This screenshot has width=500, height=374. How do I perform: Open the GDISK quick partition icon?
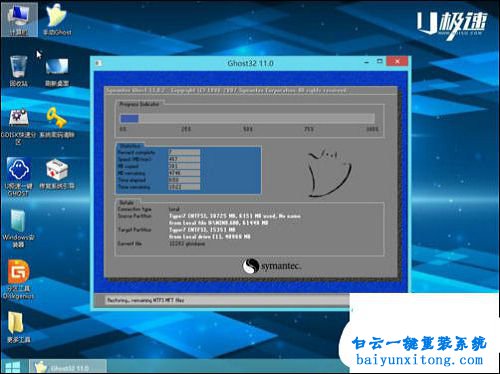pyautogui.click(x=19, y=126)
